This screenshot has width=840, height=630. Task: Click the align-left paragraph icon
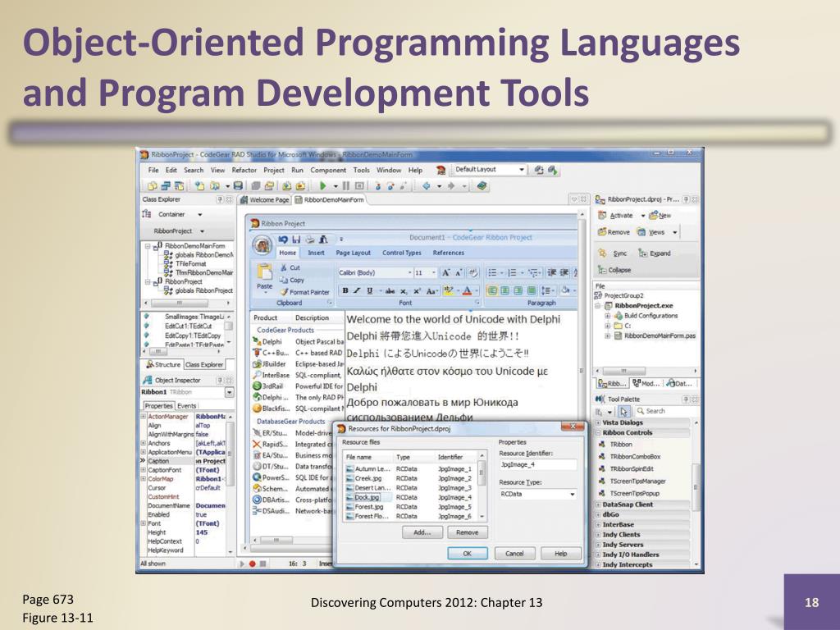[491, 290]
